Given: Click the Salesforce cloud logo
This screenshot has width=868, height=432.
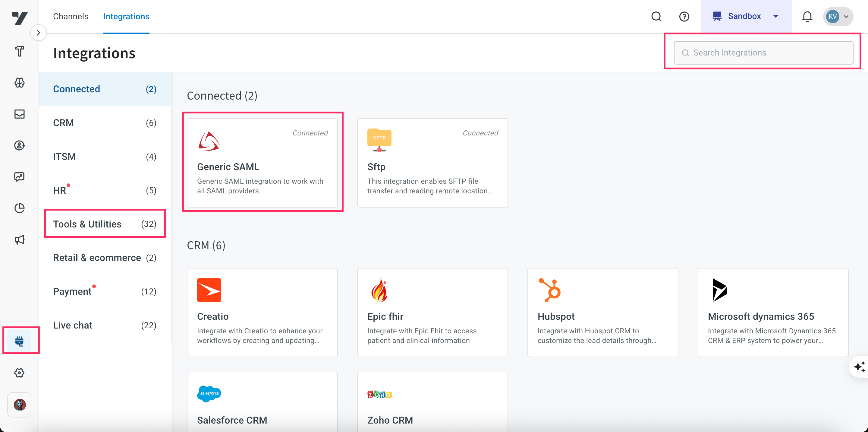Looking at the screenshot, I should click(209, 394).
